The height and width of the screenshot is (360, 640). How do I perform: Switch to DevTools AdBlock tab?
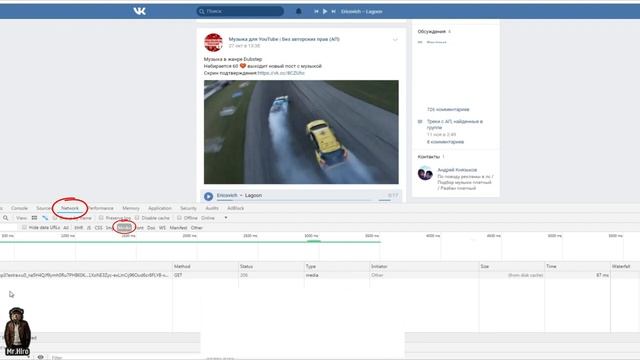pos(236,208)
